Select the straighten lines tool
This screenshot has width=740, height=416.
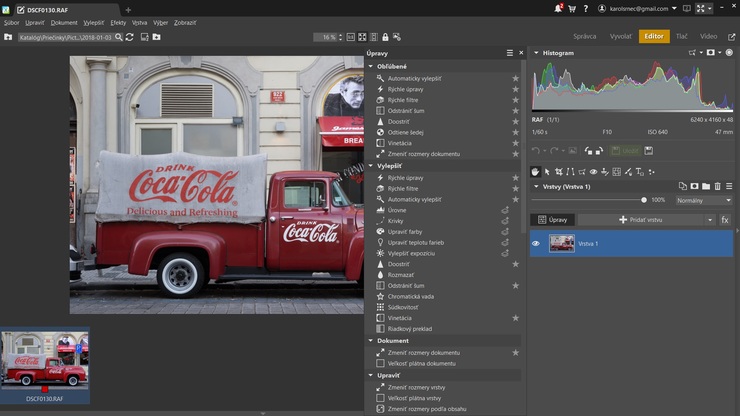tap(570, 172)
